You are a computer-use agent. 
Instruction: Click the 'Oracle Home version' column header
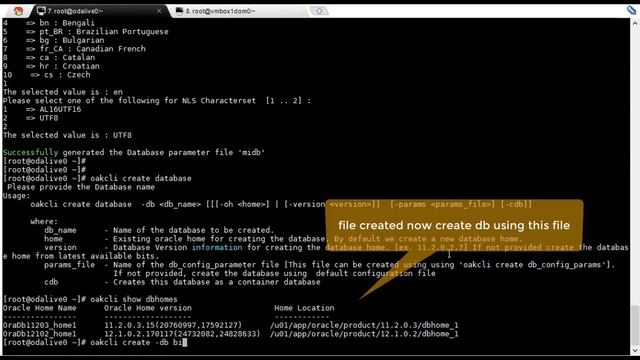point(148,308)
